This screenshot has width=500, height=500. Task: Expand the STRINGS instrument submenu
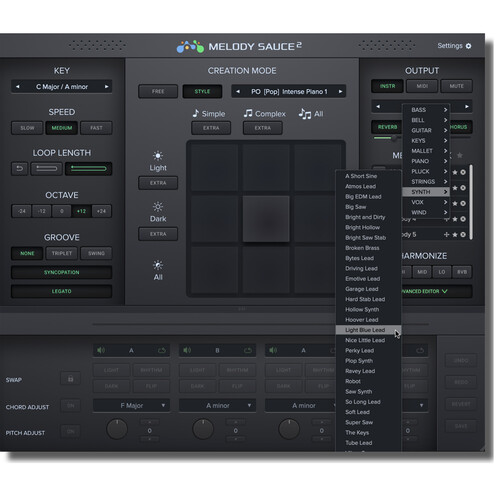(426, 182)
